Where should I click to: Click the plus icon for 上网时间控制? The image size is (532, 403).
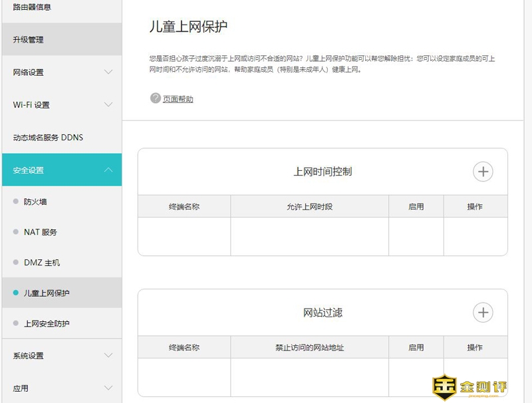[x=483, y=172]
